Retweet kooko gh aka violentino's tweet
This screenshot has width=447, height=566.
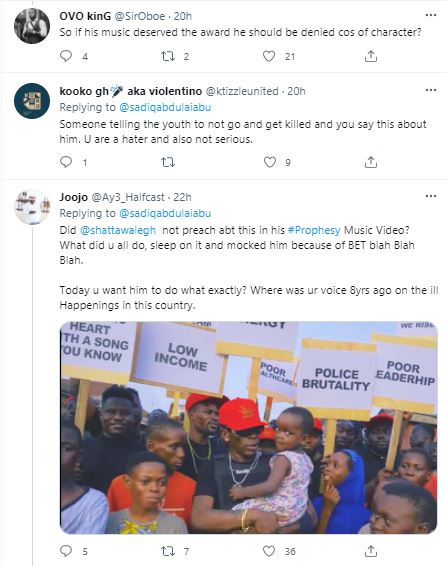168,162
